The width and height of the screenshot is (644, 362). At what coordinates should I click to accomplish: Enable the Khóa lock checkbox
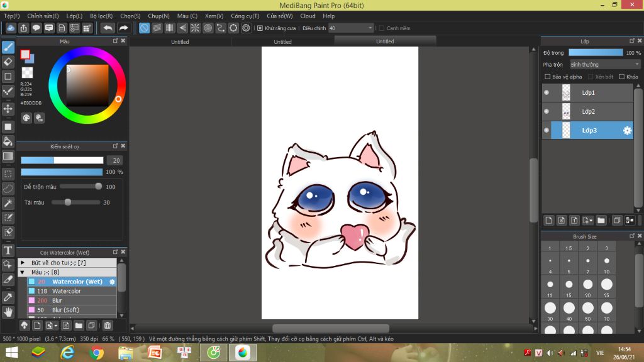(x=622, y=77)
